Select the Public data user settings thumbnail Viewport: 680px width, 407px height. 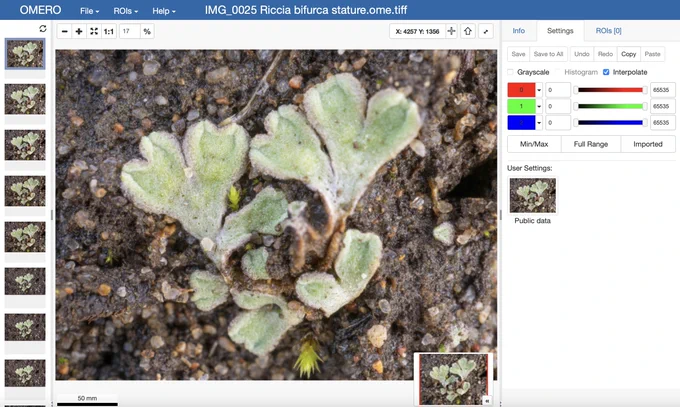[533, 195]
